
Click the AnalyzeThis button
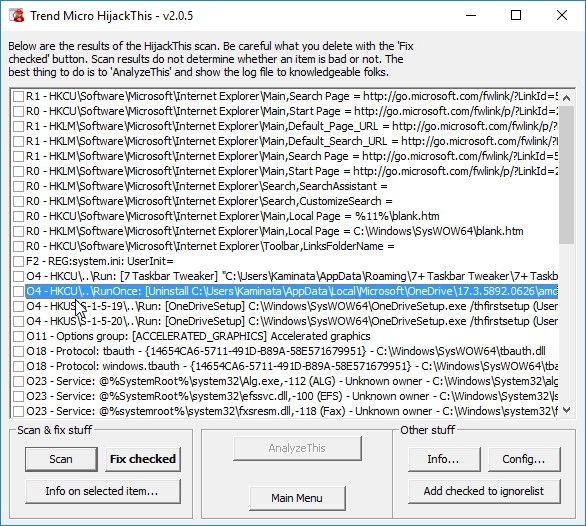pyautogui.click(x=297, y=448)
